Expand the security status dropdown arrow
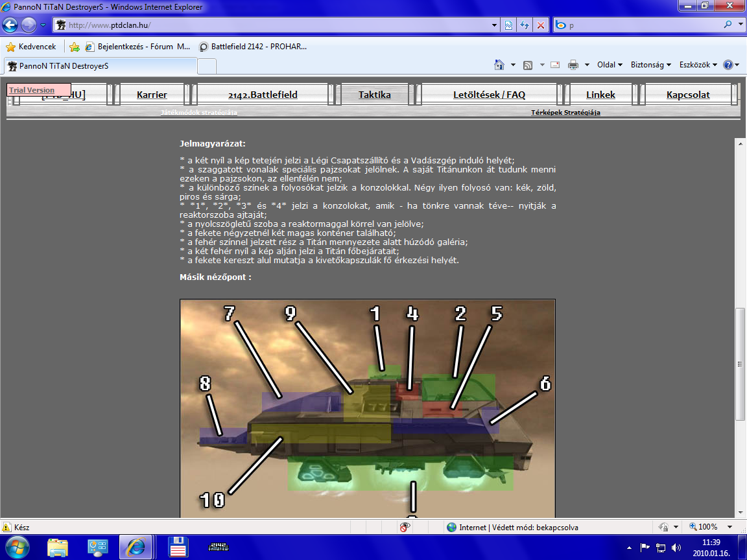Screen dimensions: 747x560 (x=676, y=527)
